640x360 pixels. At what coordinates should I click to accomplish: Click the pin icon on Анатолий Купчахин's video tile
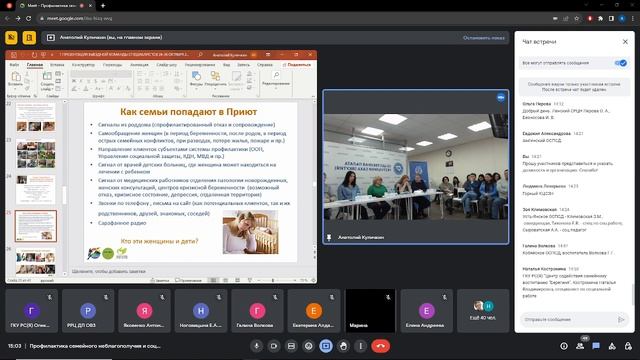click(x=329, y=237)
